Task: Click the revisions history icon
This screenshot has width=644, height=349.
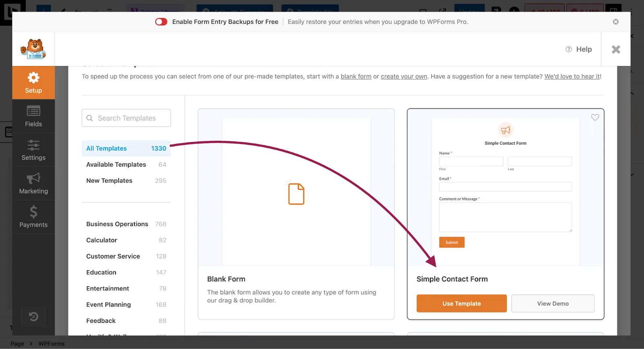Action: click(x=33, y=317)
